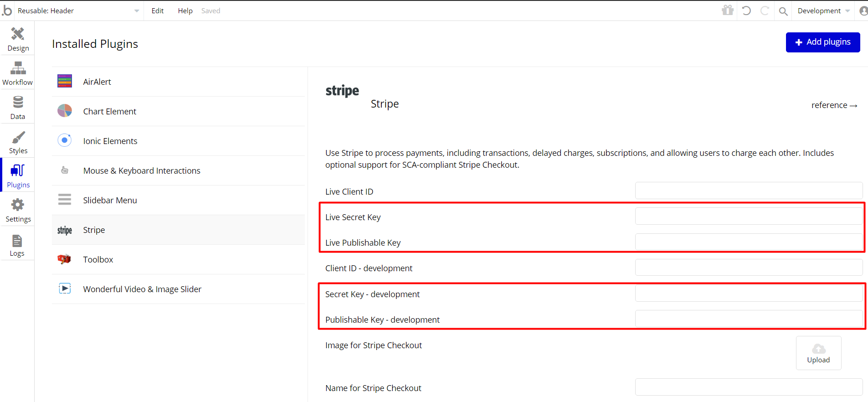Click the gift icon in top bar
Screen dimensions: 868x402
[x=728, y=10]
